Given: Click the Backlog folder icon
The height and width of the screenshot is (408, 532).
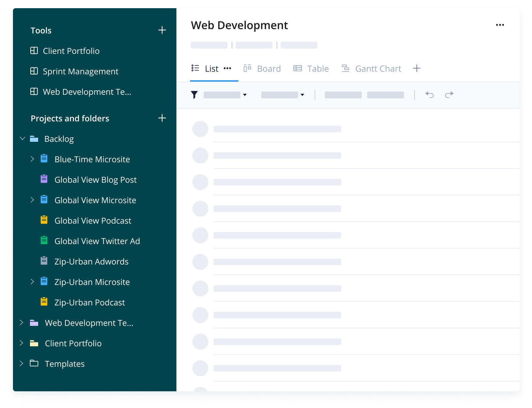Looking at the screenshot, I should click(x=34, y=138).
